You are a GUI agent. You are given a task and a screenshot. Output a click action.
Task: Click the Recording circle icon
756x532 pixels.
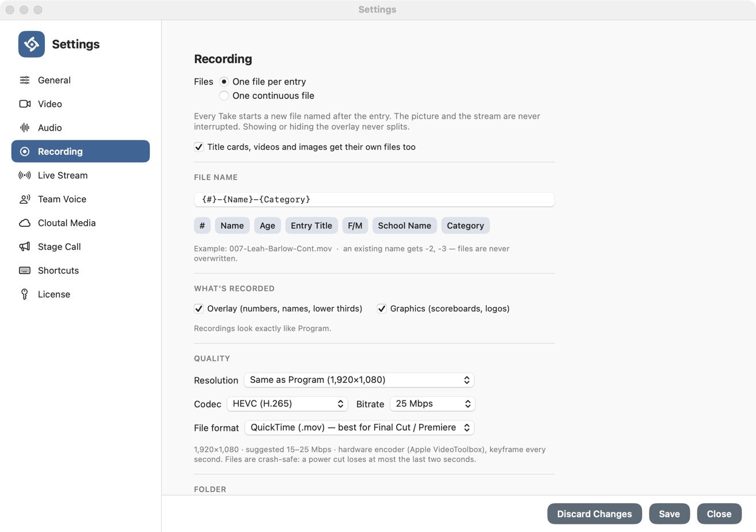tap(25, 151)
